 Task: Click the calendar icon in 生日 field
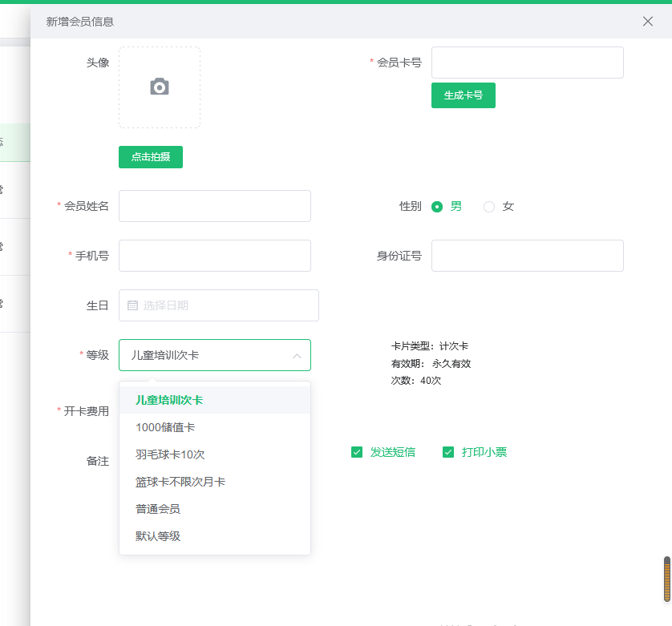132,305
